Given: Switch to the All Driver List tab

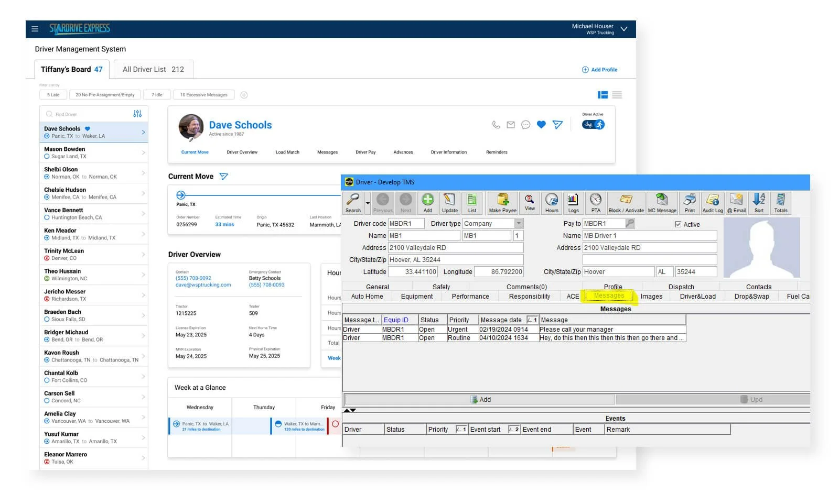Looking at the screenshot, I should [153, 69].
